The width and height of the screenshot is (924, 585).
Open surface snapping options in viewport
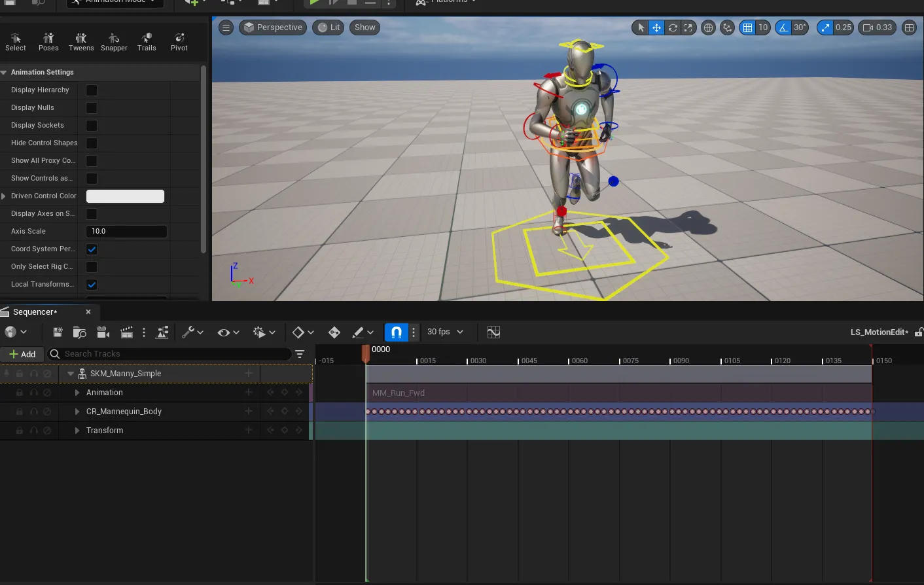coord(727,27)
